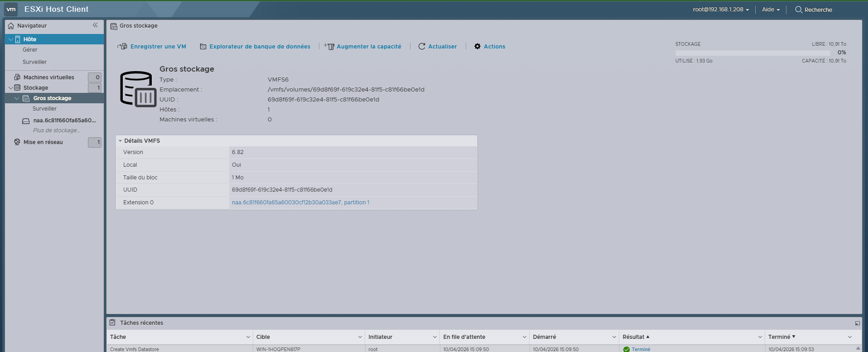Open the Actions menu label
The width and height of the screenshot is (868, 352).
pyautogui.click(x=494, y=47)
